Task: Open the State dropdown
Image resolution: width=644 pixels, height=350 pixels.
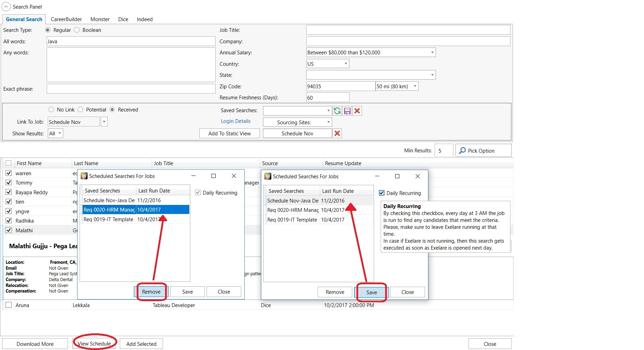Action: [x=432, y=75]
